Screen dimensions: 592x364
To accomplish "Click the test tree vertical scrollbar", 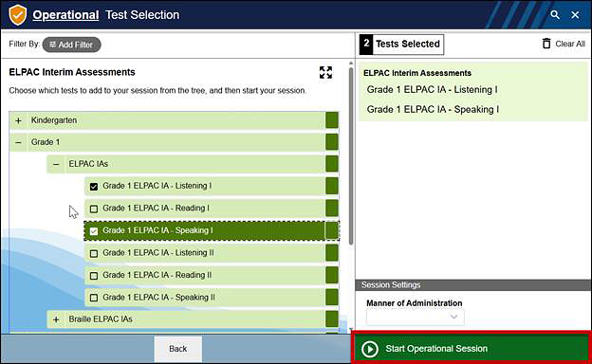I will 351,156.
